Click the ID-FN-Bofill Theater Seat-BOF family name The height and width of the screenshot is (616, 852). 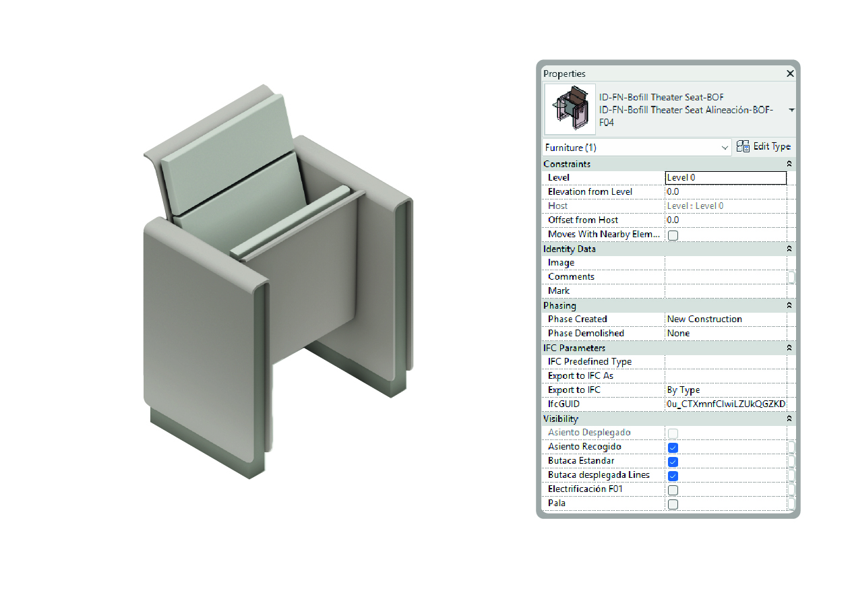click(x=661, y=98)
